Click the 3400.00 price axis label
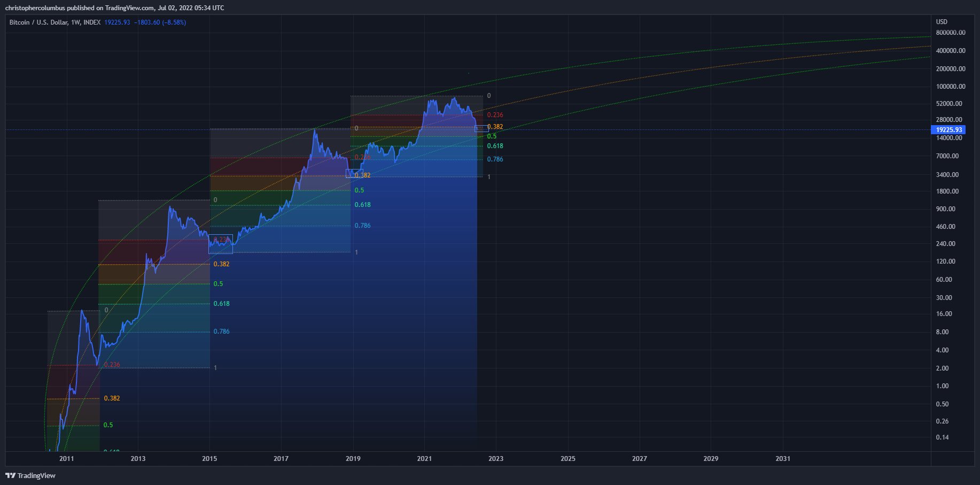 (x=947, y=175)
